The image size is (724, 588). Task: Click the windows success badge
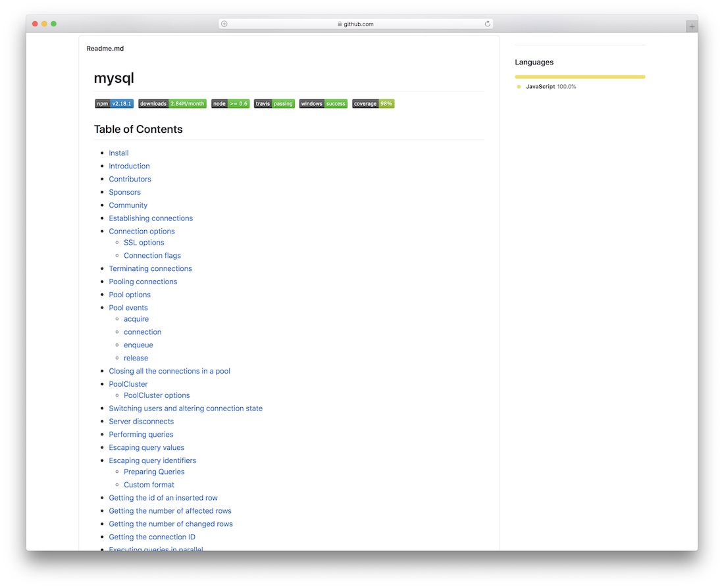[323, 104]
